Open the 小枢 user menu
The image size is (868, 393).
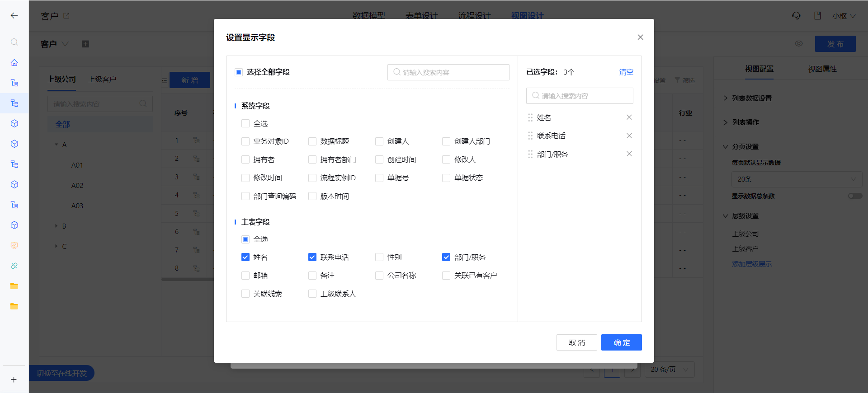click(844, 16)
